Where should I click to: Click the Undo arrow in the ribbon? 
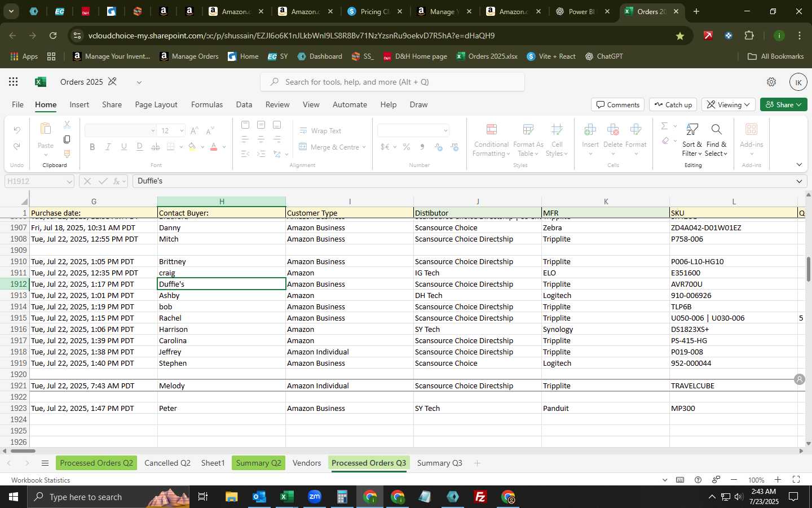17,130
